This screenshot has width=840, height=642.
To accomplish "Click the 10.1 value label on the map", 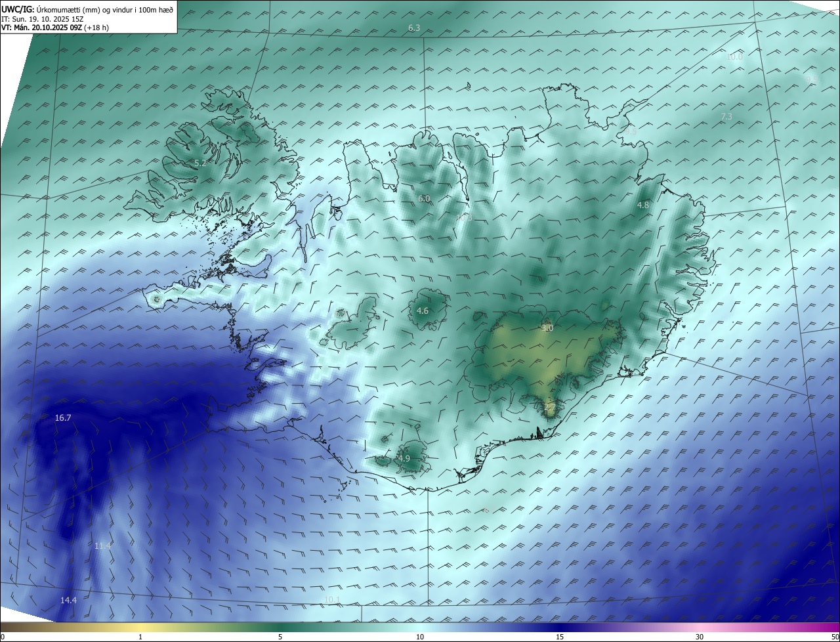I will point(333,600).
